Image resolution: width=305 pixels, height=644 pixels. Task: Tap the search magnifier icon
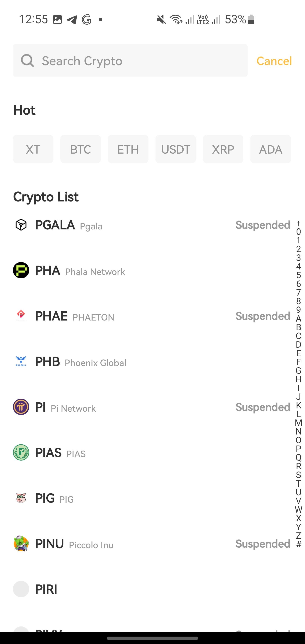pyautogui.click(x=27, y=61)
